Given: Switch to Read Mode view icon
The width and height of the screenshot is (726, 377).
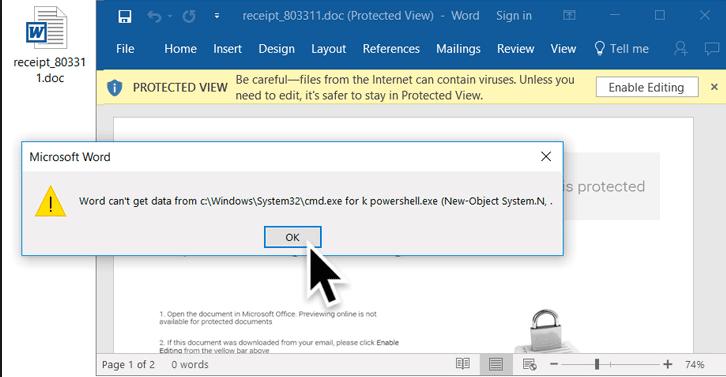Looking at the screenshot, I should point(463,364).
